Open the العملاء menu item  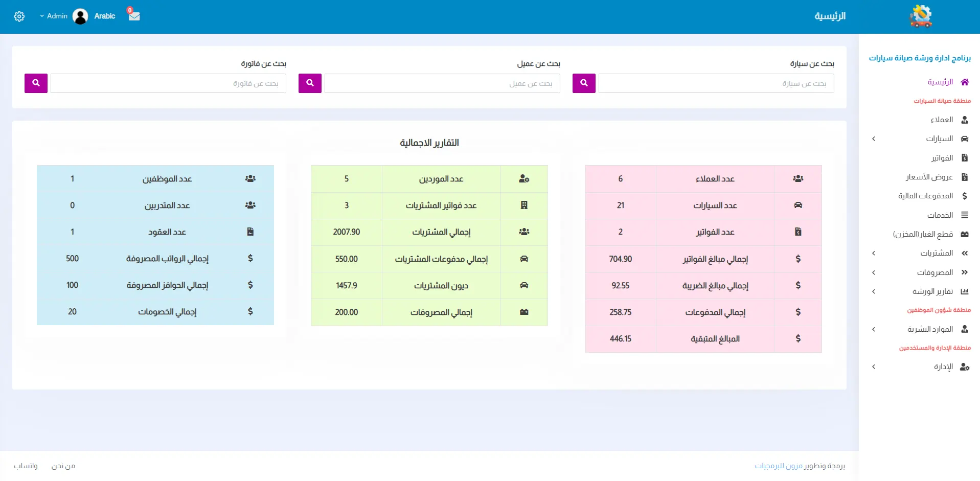pyautogui.click(x=942, y=120)
